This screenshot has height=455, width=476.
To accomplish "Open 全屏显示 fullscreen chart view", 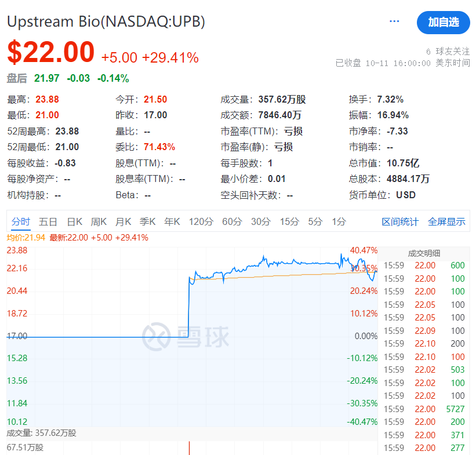I will [x=446, y=221].
